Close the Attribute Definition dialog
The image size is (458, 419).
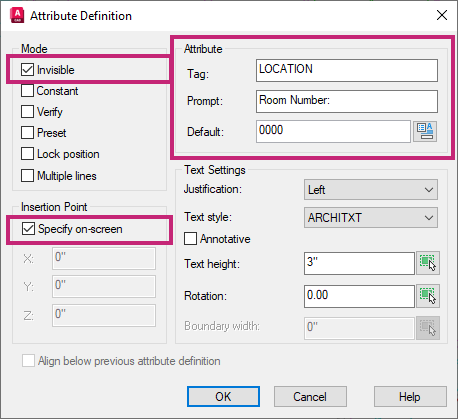pos(442,15)
